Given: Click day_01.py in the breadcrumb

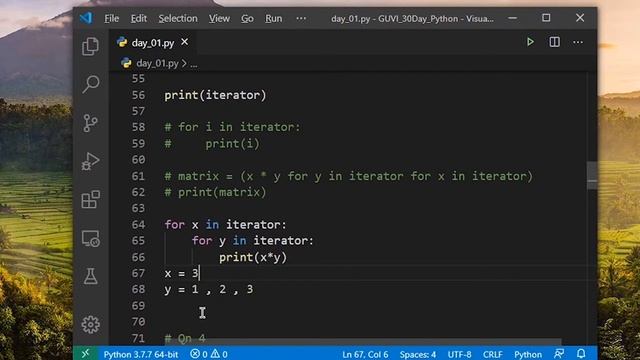Looking at the screenshot, I should [x=157, y=63].
